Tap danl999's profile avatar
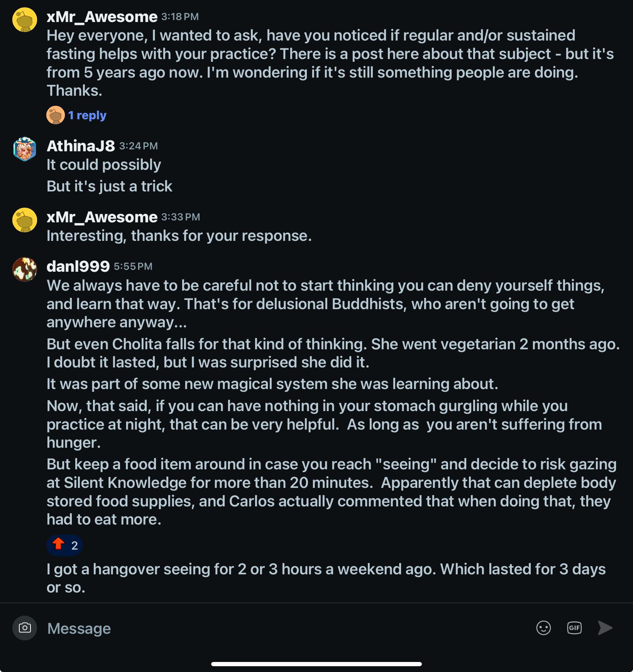 25,269
